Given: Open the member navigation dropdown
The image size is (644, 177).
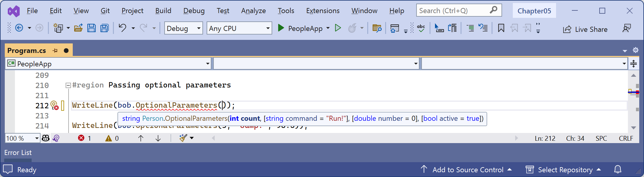Looking at the screenshot, I should click(x=524, y=64).
